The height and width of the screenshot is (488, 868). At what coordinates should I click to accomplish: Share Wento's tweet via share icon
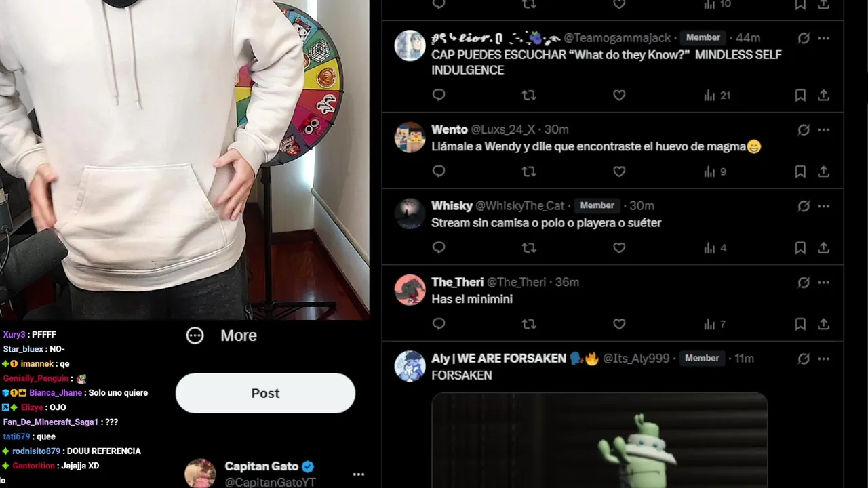[823, 171]
